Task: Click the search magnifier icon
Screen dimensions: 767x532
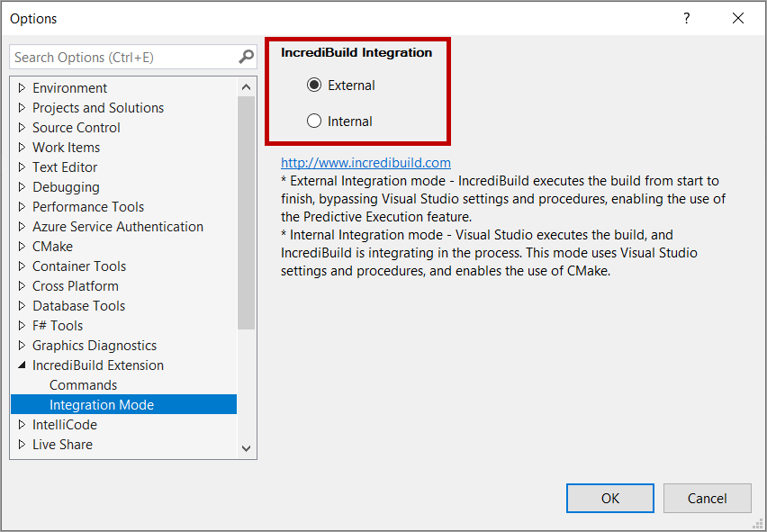Action: pyautogui.click(x=246, y=57)
